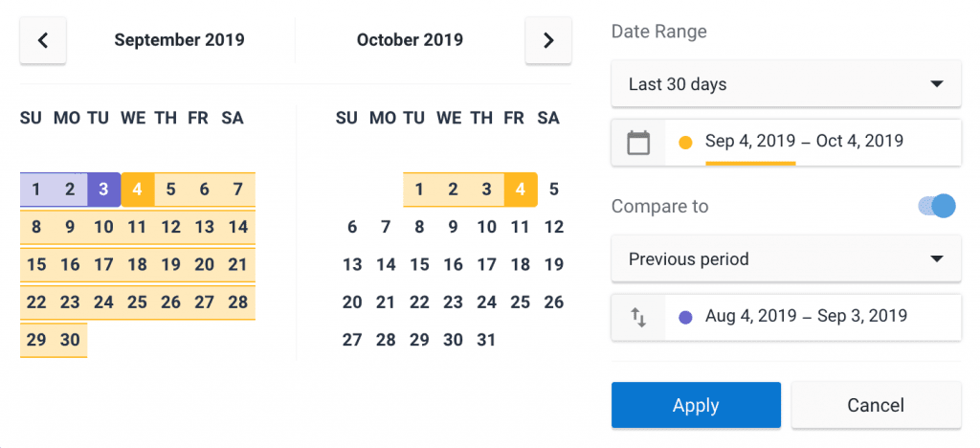Pick October 31 in the calendar
This screenshot has height=448, width=980.
[x=486, y=340]
